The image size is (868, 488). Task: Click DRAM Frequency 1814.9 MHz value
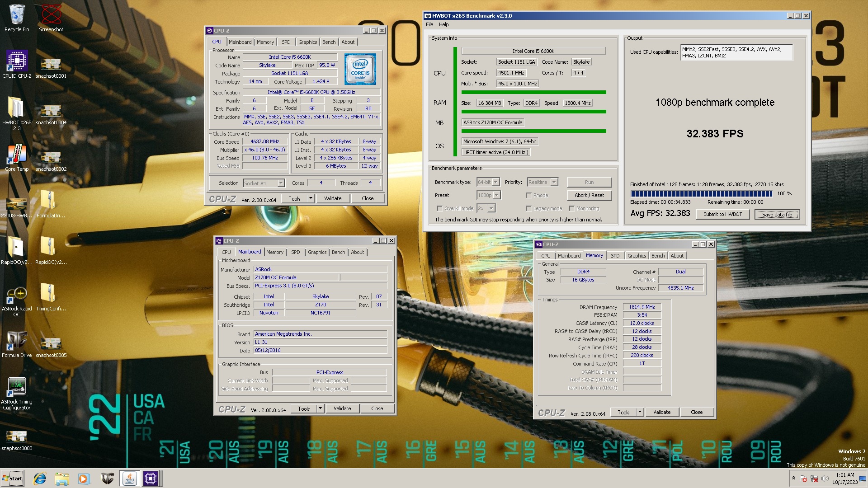coord(642,307)
